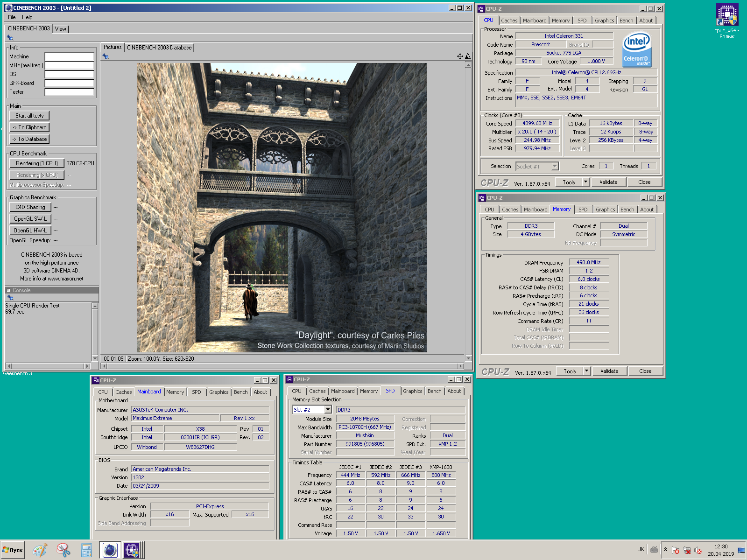The height and width of the screenshot is (560, 747).
Task: Expand Tools arrow in CPU-Z Memory window
Action: point(587,371)
